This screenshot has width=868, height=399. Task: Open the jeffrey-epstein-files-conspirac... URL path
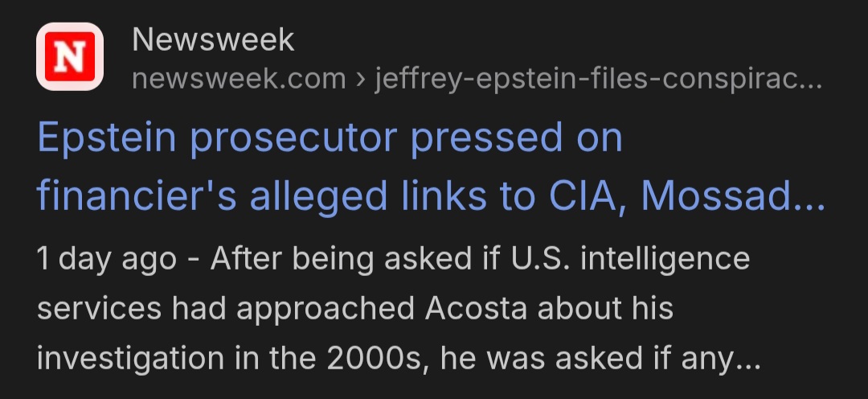point(599,80)
